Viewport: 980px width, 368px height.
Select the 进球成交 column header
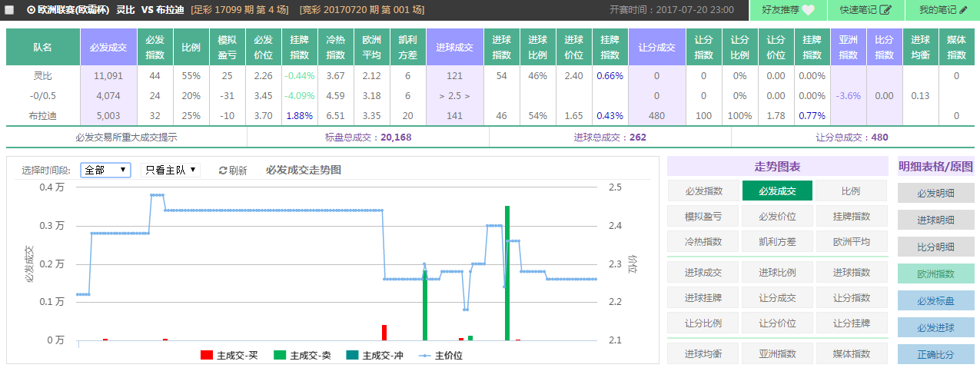[x=455, y=48]
